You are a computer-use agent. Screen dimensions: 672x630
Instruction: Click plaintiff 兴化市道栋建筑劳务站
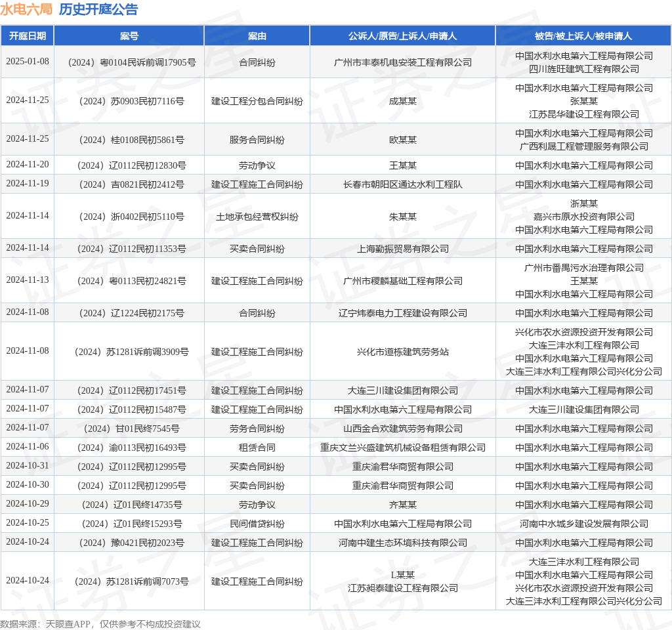403,352
